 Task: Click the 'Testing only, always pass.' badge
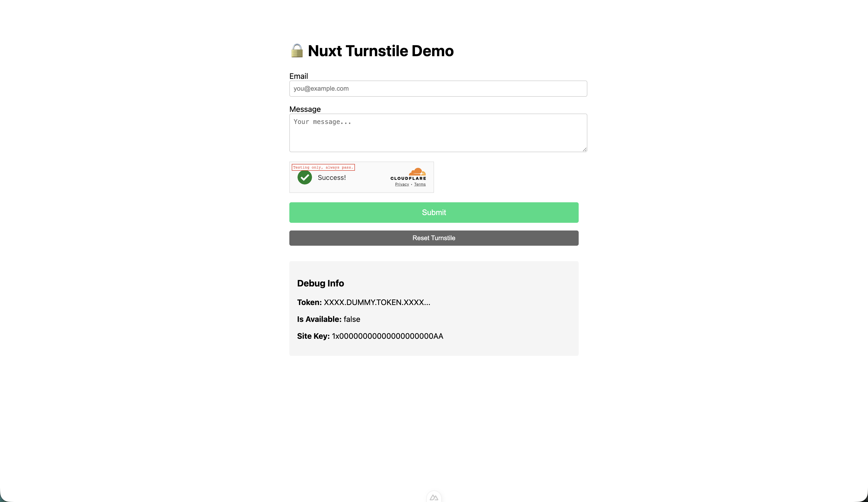pos(323,167)
